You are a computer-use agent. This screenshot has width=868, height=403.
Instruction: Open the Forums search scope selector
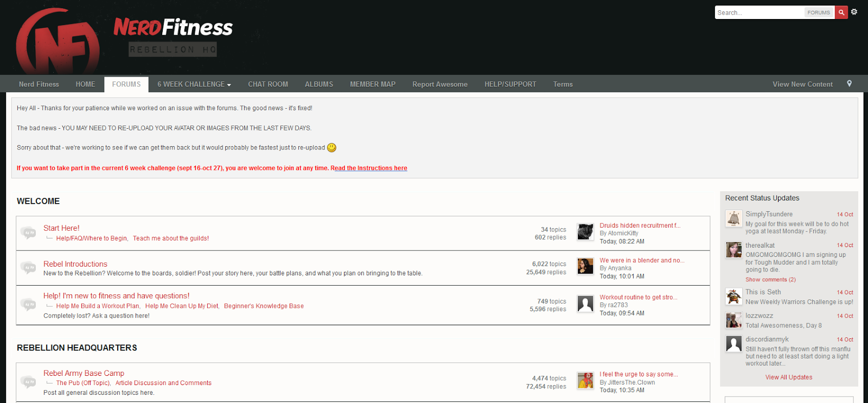pyautogui.click(x=819, y=12)
